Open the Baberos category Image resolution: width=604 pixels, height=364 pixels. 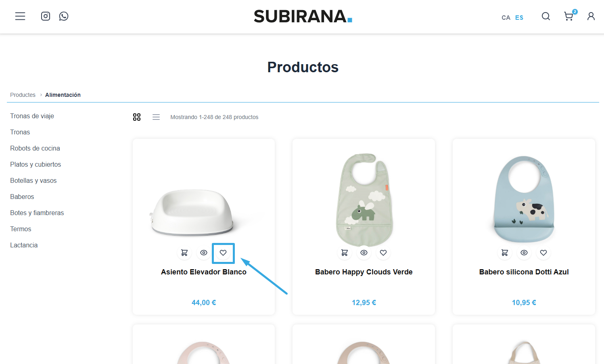point(22,197)
